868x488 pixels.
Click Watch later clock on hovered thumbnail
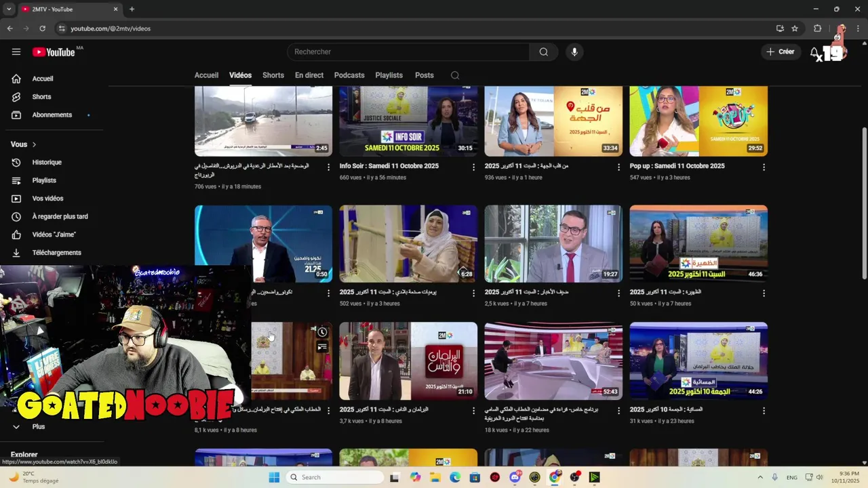click(x=322, y=332)
